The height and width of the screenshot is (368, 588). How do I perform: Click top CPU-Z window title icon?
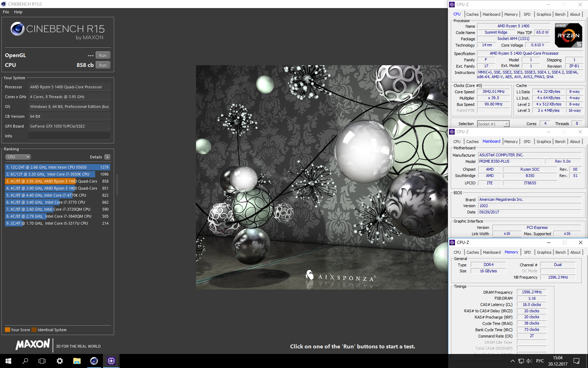(x=452, y=4)
